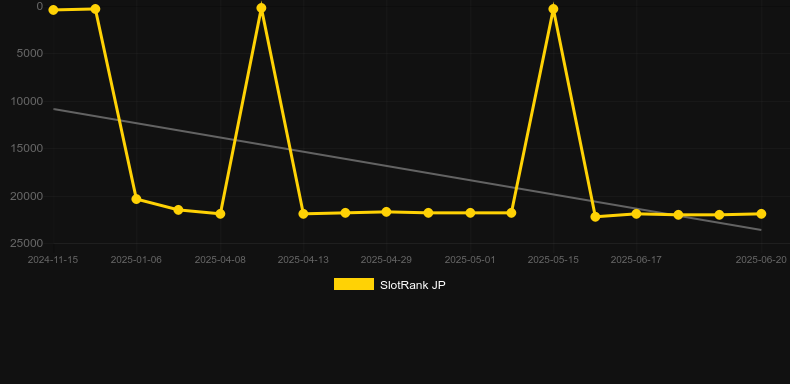The height and width of the screenshot is (384, 790).
Task: Click the 15000 y-axis label
Action: [x=27, y=148]
